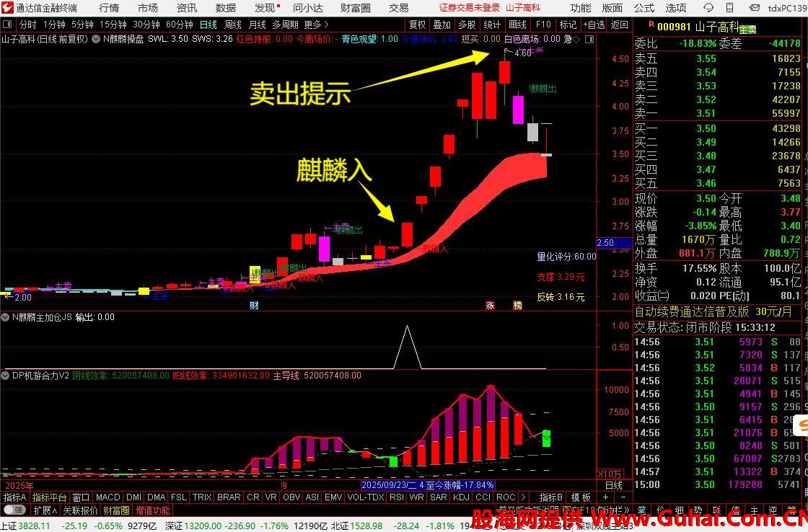Switch to the 多周期 tab
Image resolution: width=808 pixels, height=532 pixels.
point(286,25)
